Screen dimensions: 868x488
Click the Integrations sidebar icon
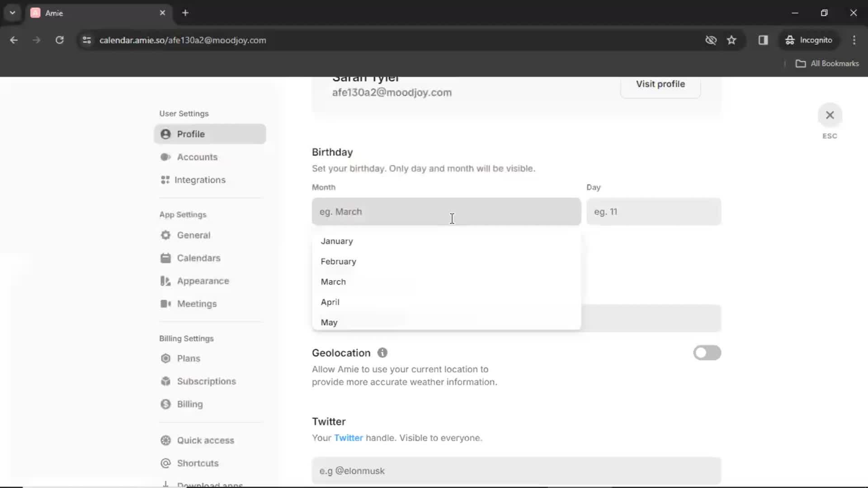tap(165, 179)
